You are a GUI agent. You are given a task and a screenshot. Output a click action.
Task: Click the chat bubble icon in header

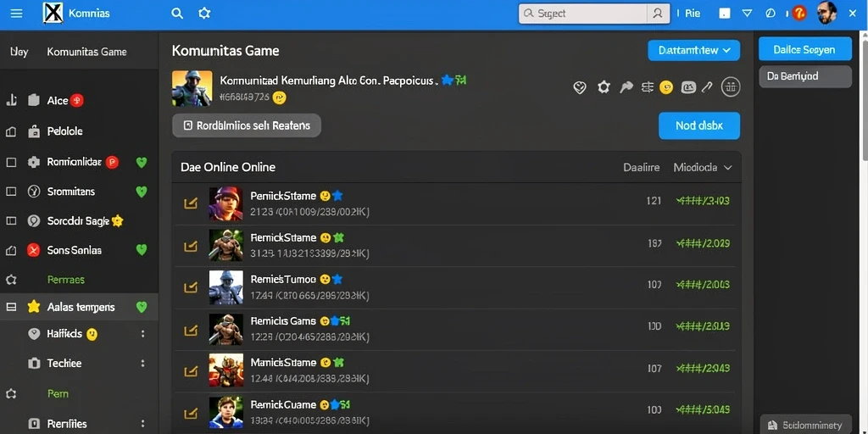(x=688, y=87)
